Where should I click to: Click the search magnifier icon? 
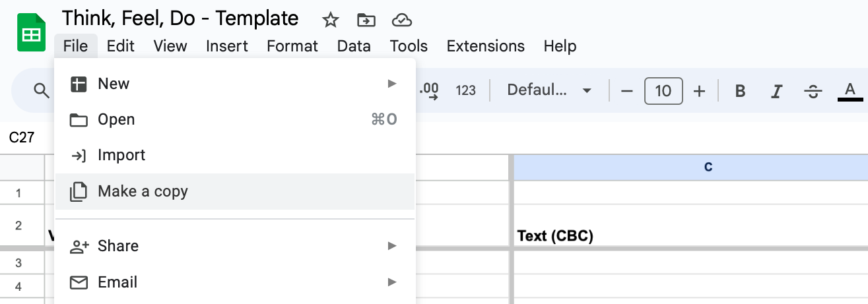42,90
